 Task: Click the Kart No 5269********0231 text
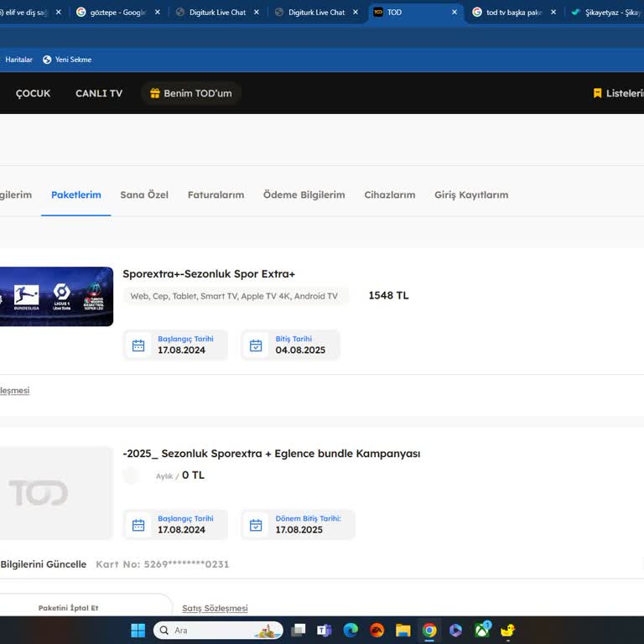162,564
